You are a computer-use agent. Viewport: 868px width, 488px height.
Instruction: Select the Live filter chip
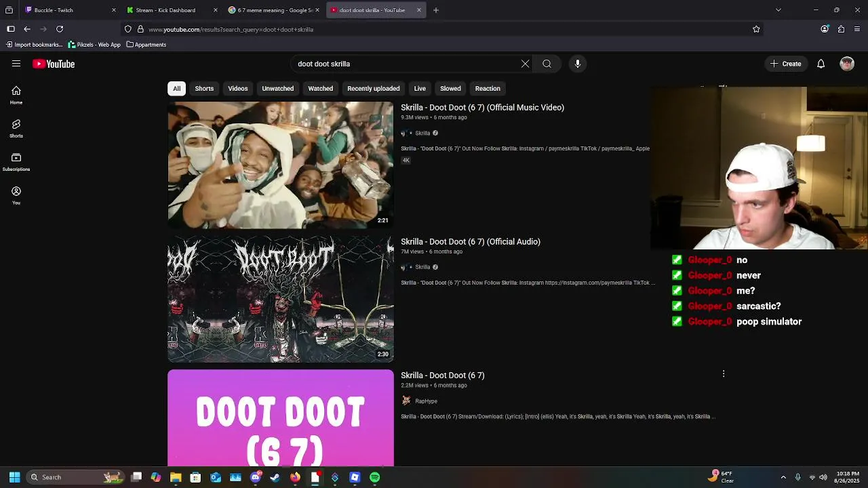tap(420, 89)
